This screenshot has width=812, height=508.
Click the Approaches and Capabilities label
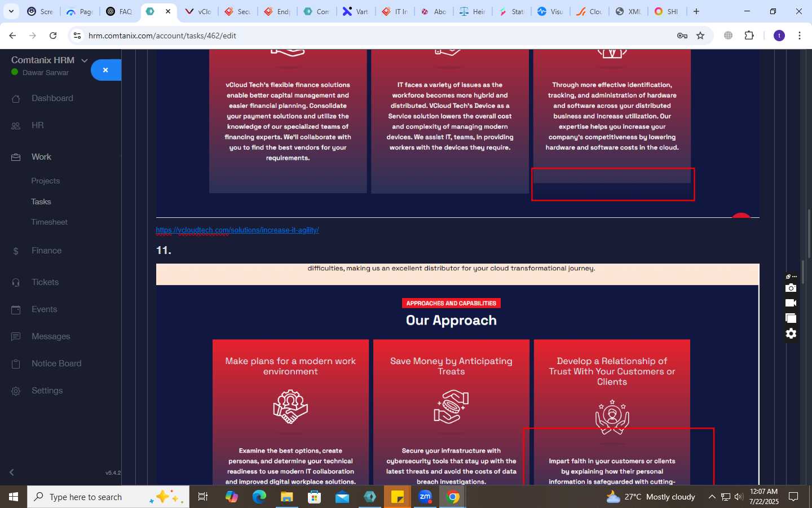[451, 303]
